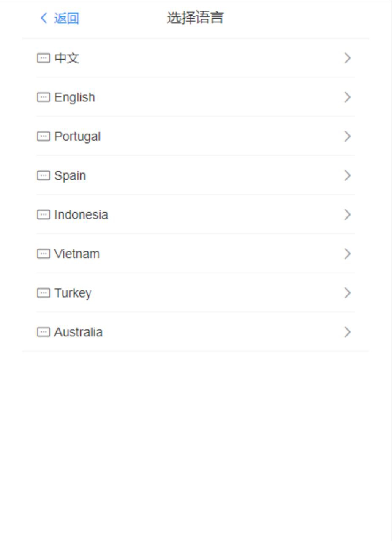Choose Vietnam as the language

(77, 254)
